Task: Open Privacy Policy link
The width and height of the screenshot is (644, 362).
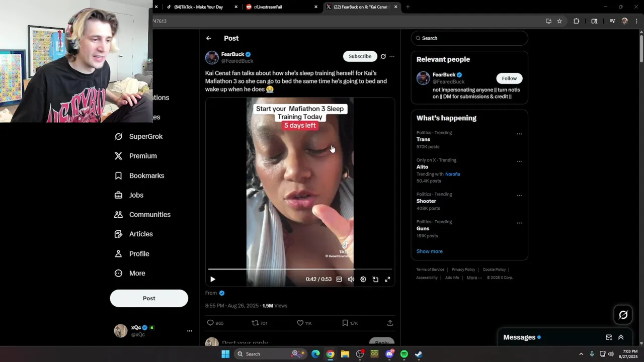Action: point(463,269)
